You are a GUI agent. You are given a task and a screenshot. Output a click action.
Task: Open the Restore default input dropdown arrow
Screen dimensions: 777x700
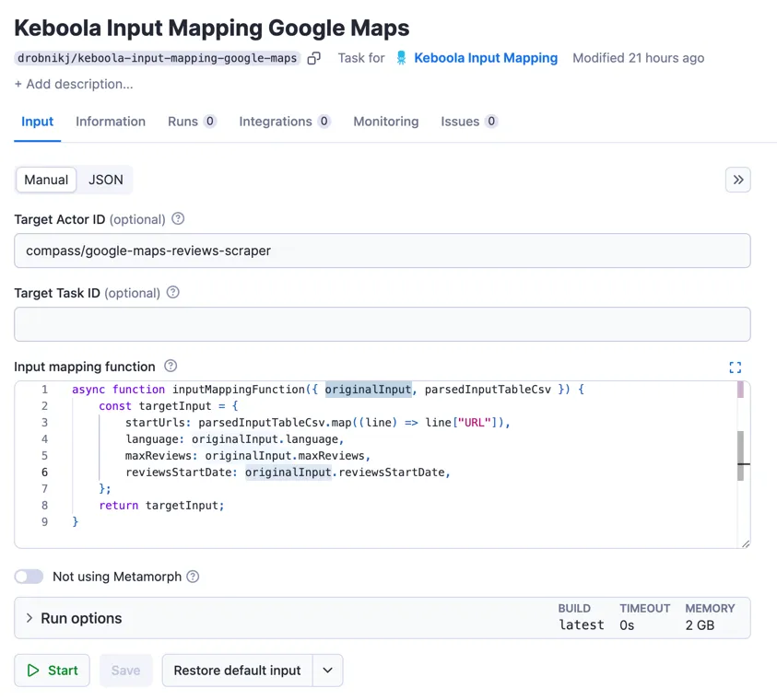(x=327, y=671)
